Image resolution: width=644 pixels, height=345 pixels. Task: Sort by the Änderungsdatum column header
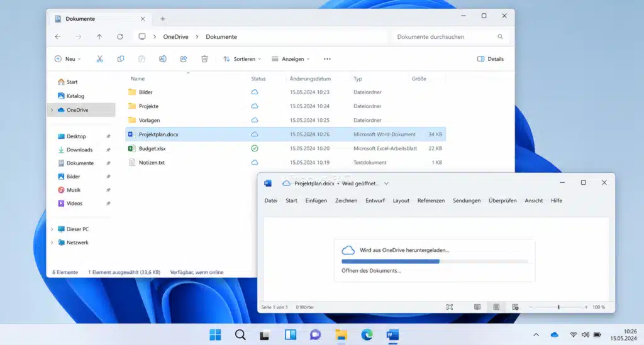(x=310, y=79)
